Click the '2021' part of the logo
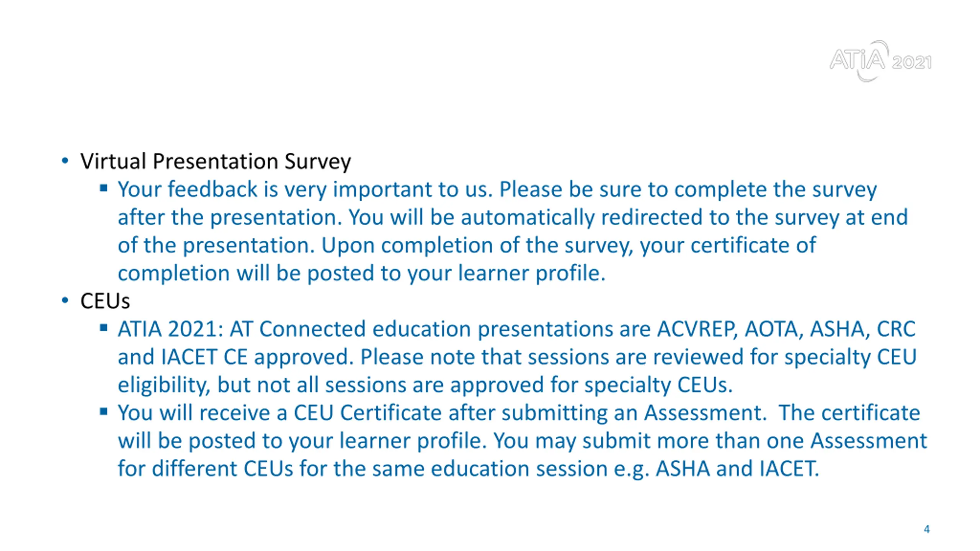The height and width of the screenshot is (551, 980). (x=912, y=62)
